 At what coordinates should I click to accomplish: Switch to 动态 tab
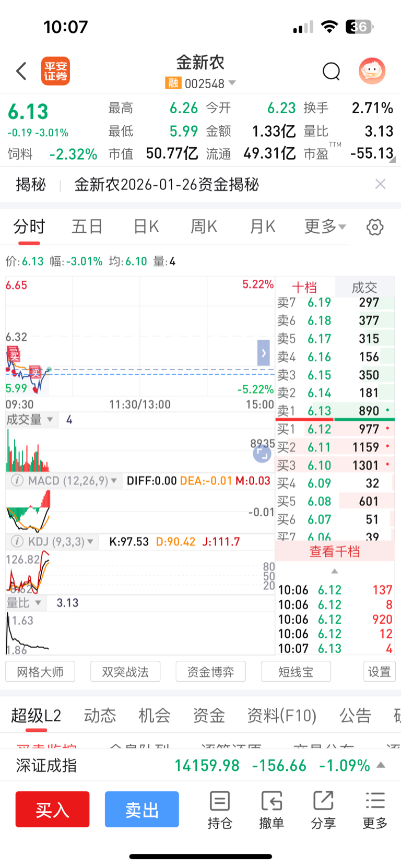[100, 716]
